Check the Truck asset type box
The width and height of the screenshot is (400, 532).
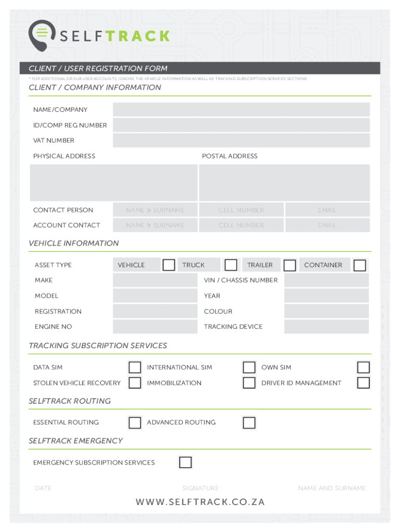[231, 265]
